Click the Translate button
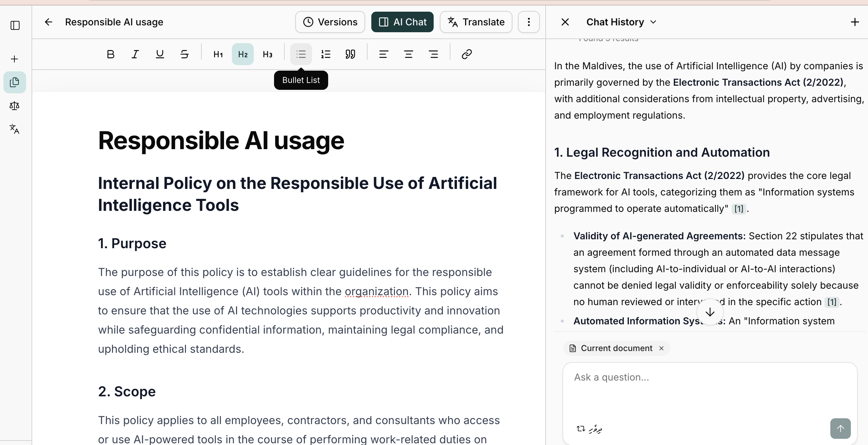 [476, 22]
